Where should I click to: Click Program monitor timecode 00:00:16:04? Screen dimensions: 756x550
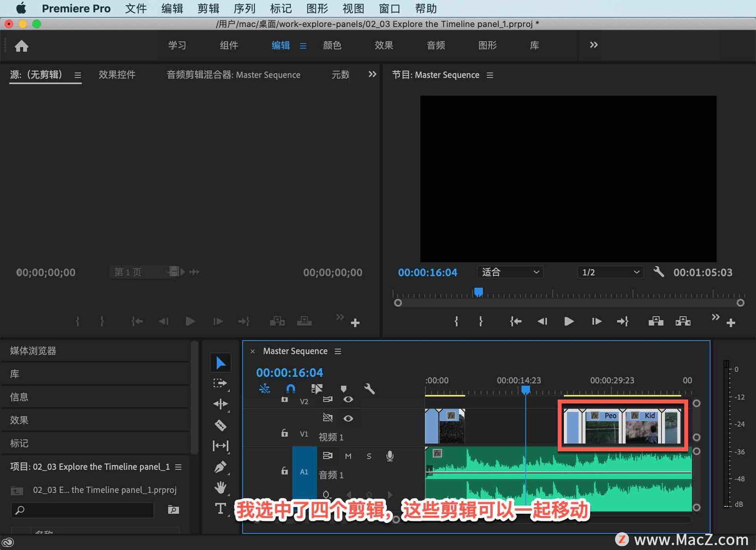tap(428, 272)
